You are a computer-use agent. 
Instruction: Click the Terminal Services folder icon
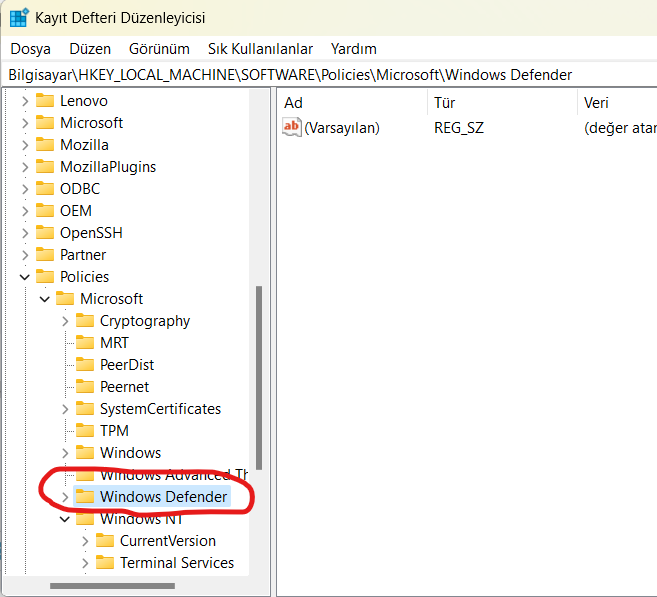105,562
